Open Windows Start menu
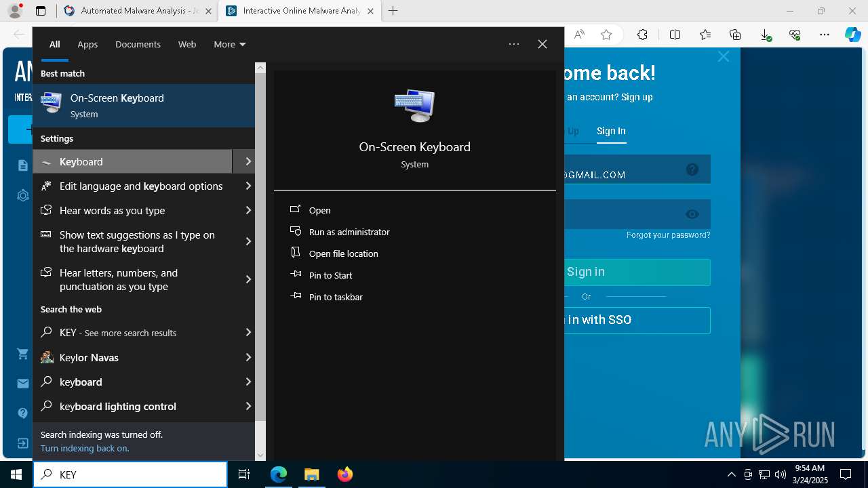Screen dimensions: 868x488 pyautogui.click(x=16, y=474)
